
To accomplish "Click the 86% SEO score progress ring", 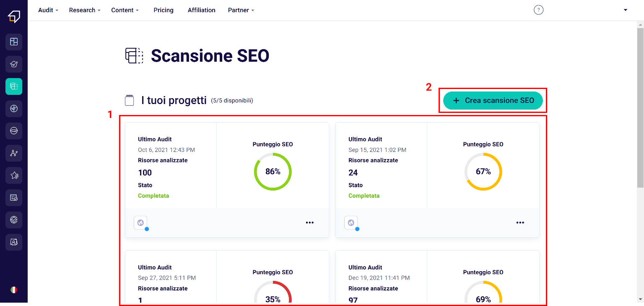I will 273,172.
